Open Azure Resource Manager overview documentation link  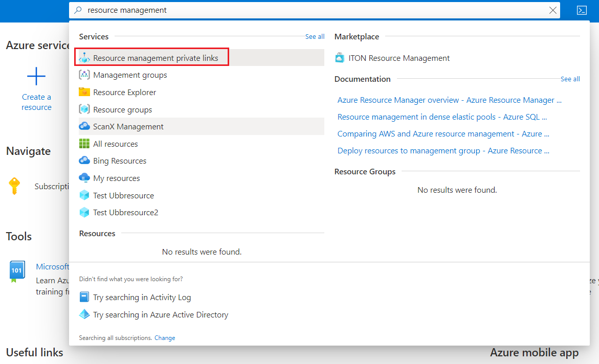449,100
